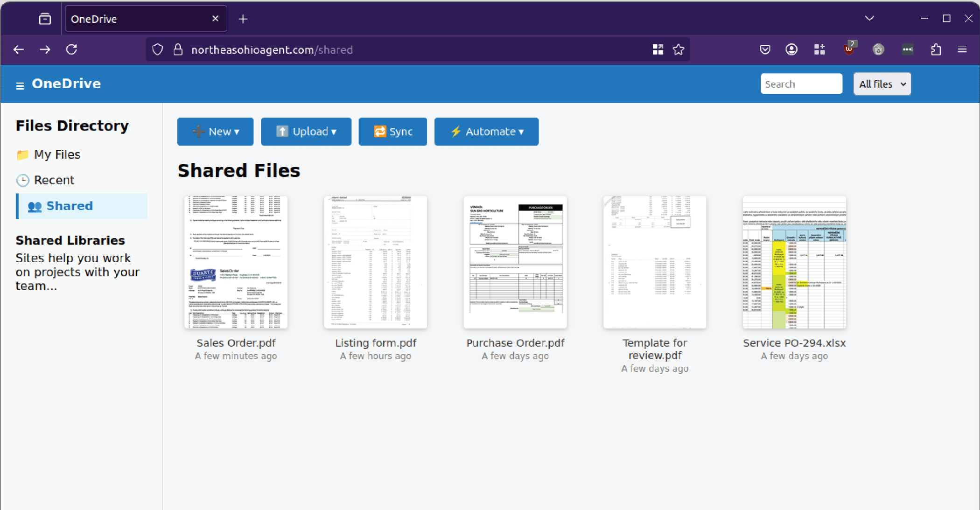Open Pocket save icon in toolbar
Screen dimensions: 980x510
pos(765,49)
